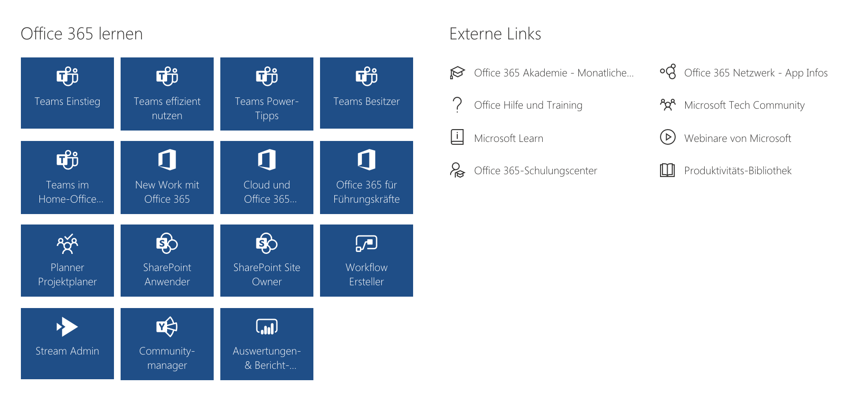Open Microsoft Tech Community link
Screen dimensions: 868x393
[745, 105]
